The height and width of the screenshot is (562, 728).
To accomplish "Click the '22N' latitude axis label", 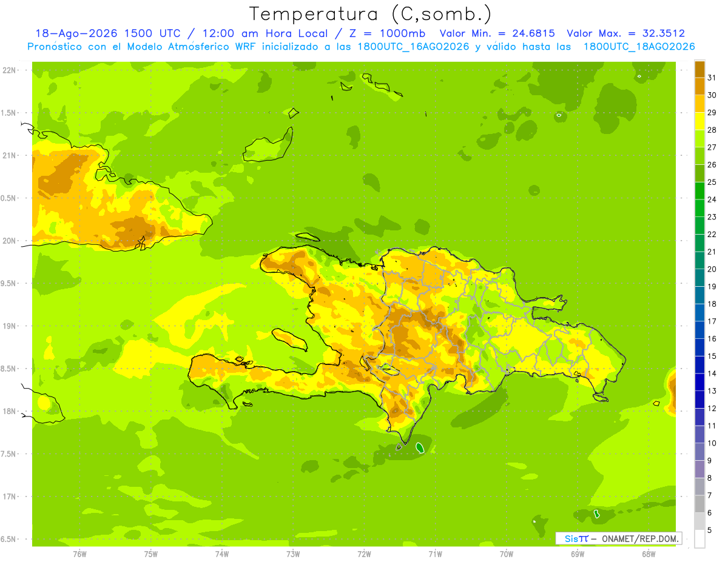I will click(x=9, y=70).
